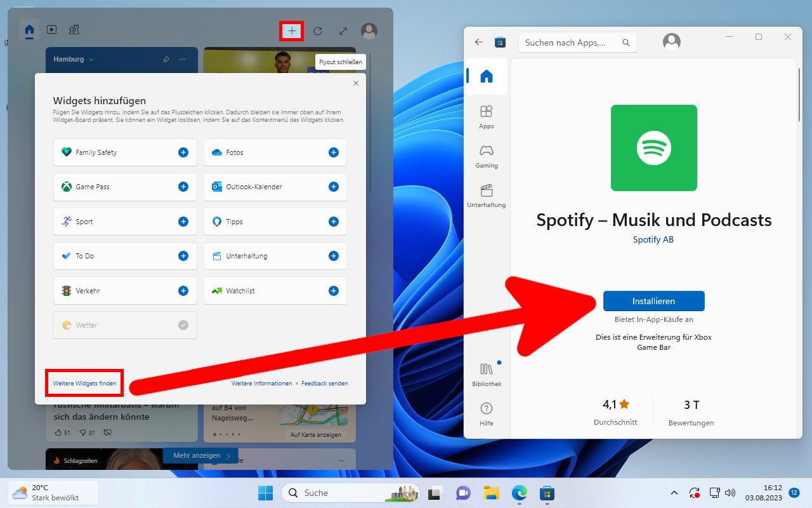This screenshot has width=812, height=508.
Task: Click the sync update tray icon
Action: coord(695,493)
